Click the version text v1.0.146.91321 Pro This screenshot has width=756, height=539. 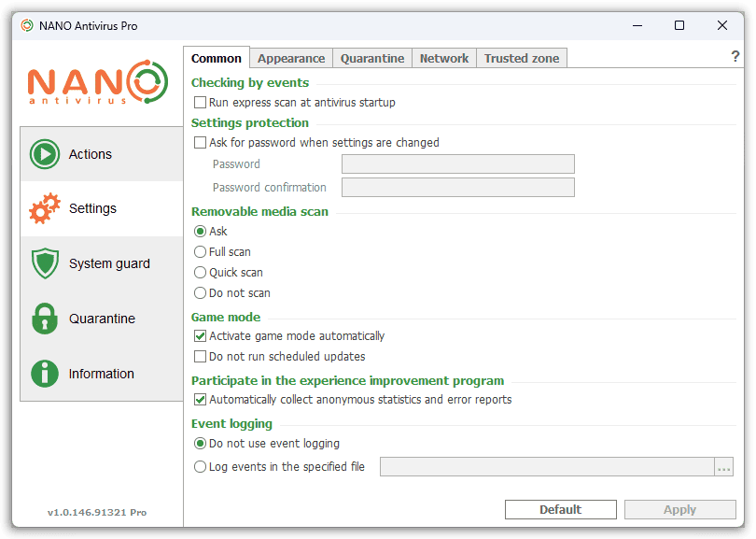[97, 513]
